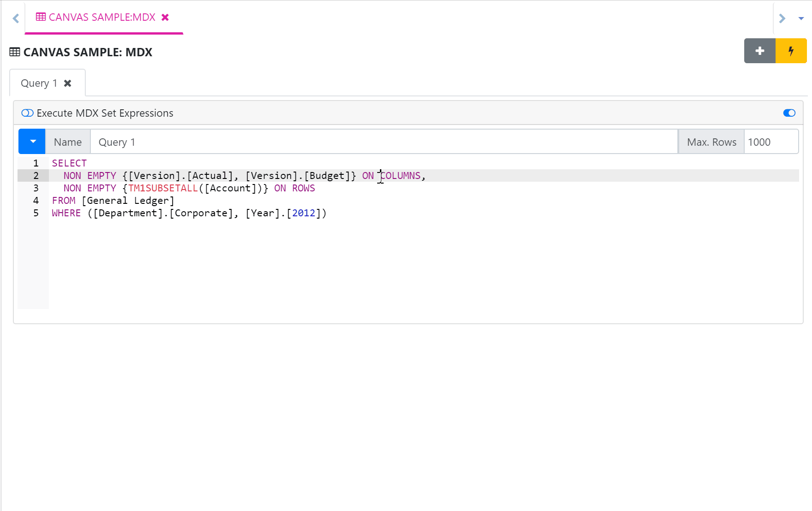This screenshot has width=812, height=511.
Task: Click the Execute MDX Set Expressions header text
Action: coord(105,113)
